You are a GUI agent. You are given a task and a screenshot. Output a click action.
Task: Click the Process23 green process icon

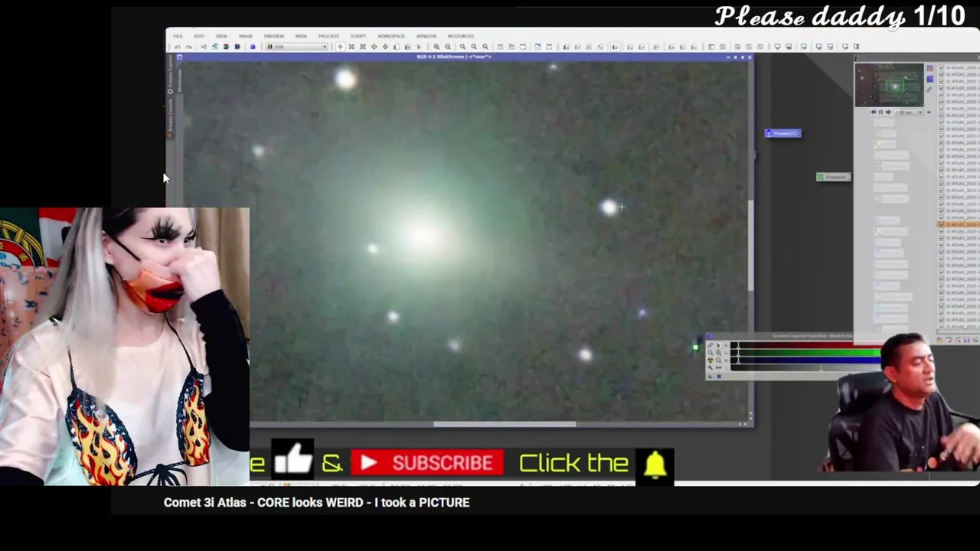click(833, 177)
